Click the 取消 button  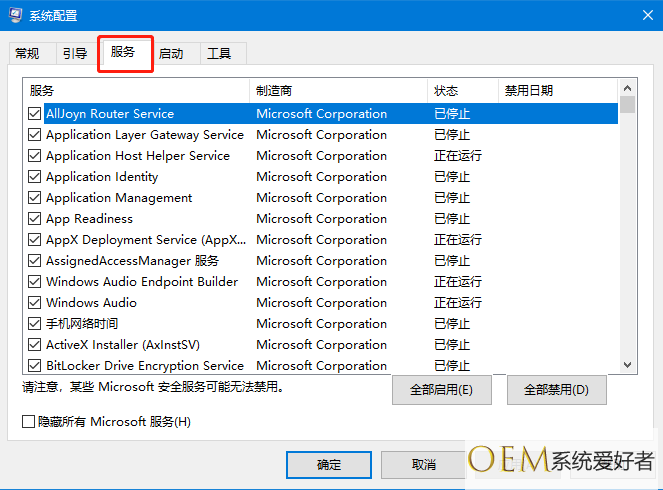tap(423, 465)
